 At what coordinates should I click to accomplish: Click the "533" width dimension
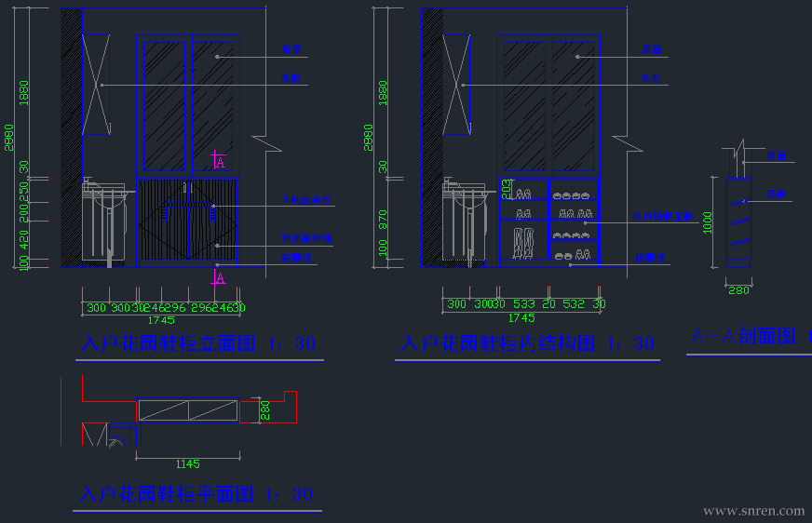coord(524,304)
